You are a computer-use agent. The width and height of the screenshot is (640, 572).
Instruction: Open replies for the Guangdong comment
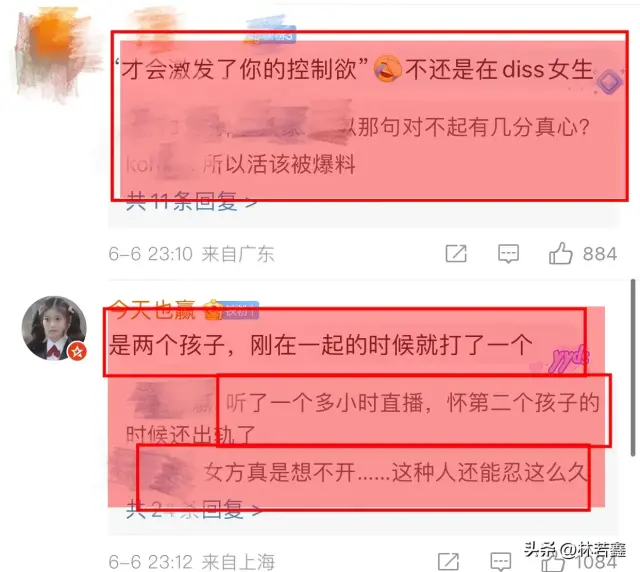click(508, 254)
